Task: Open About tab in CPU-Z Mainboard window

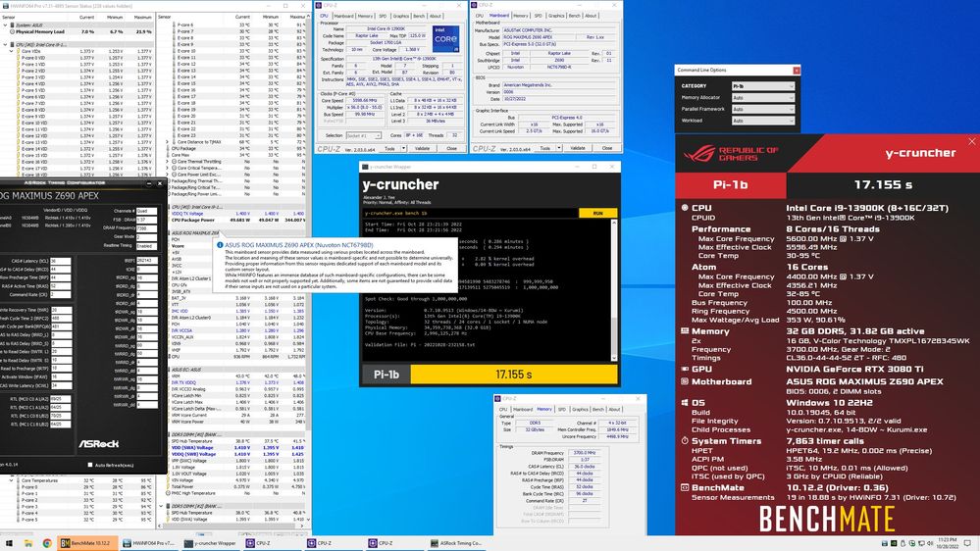Action: 591,16
